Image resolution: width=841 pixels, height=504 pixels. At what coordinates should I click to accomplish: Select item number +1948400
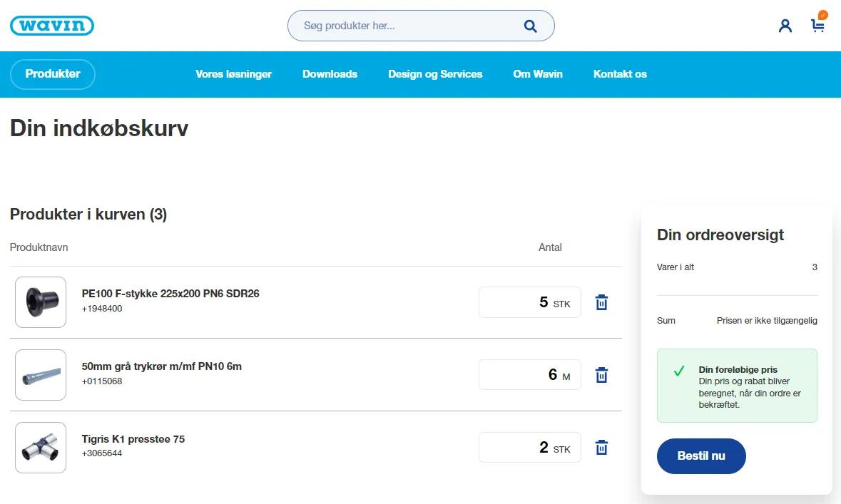[102, 308]
